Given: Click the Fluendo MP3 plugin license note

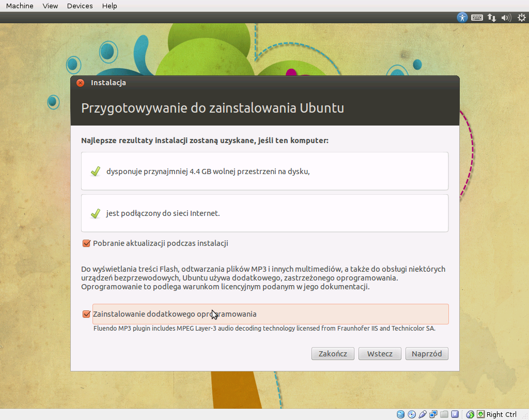Looking at the screenshot, I should point(264,328).
